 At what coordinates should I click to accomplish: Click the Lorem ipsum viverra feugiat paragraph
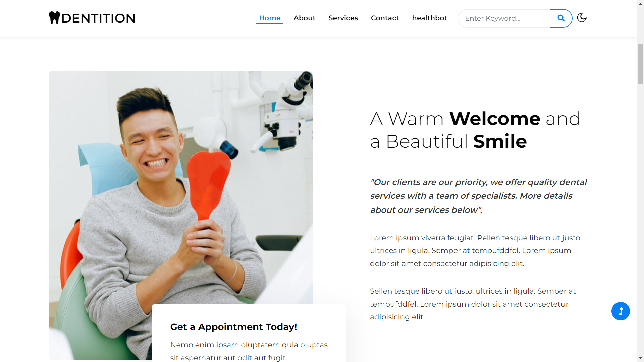pos(476,251)
